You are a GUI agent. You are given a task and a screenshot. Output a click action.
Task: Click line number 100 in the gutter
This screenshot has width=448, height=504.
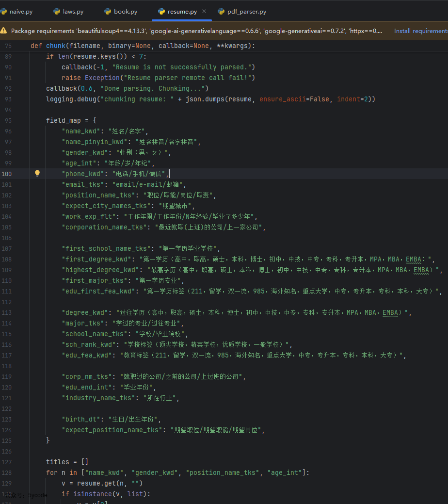point(7,174)
